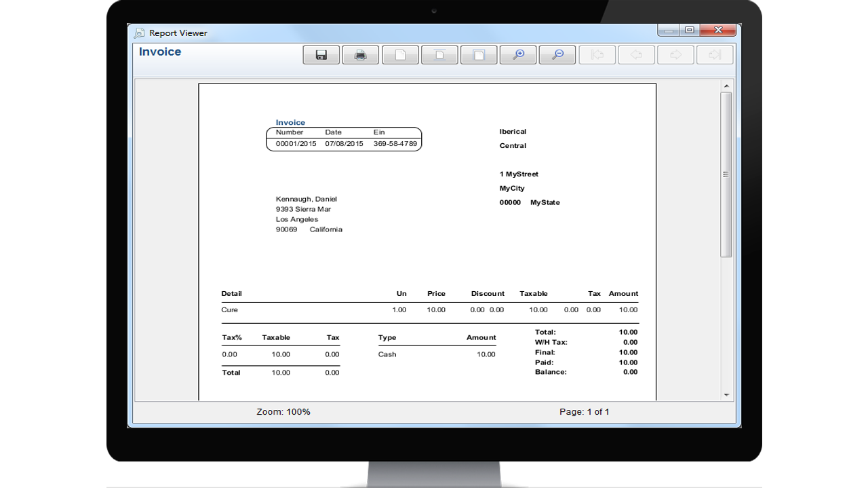Screen dimensions: 868x488
Task: Minimize the Report Viewer window
Action: (668, 31)
